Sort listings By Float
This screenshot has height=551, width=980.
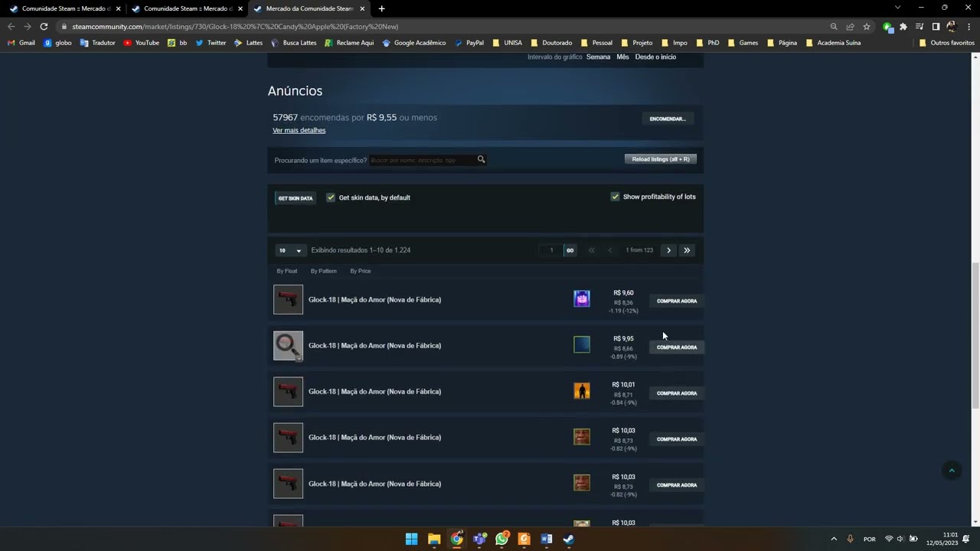point(287,271)
